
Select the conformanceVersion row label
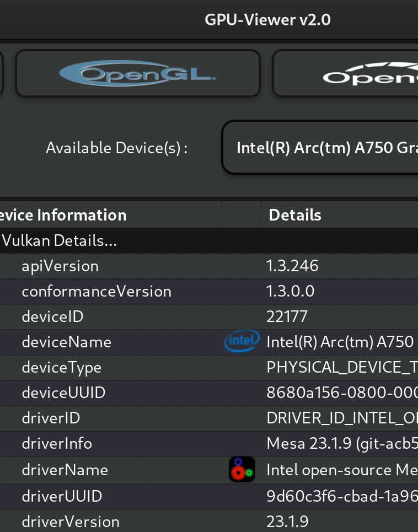97,292
